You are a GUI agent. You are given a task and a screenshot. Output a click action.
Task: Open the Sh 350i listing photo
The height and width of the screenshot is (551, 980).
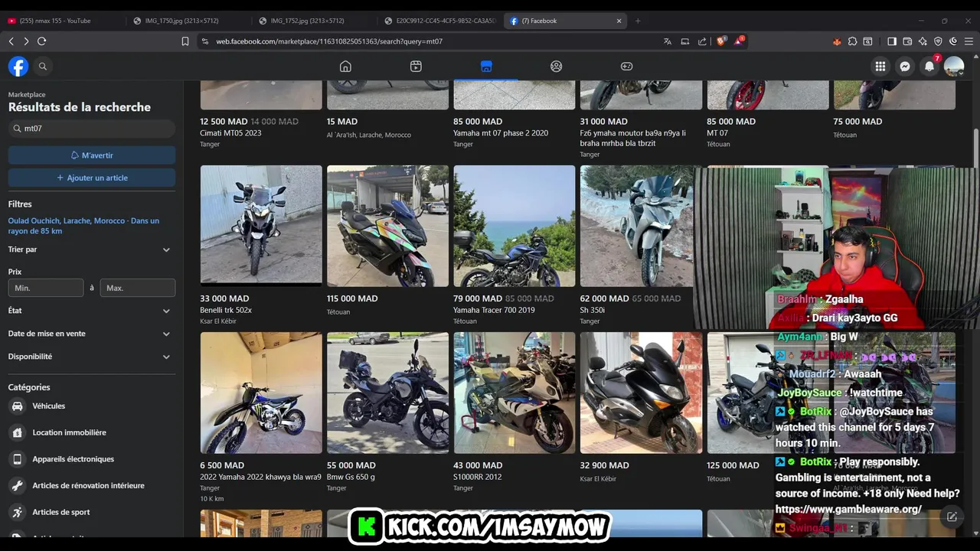(637, 227)
